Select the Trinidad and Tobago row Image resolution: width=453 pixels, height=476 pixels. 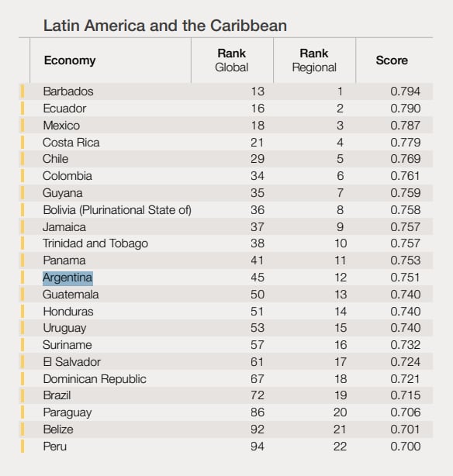(x=226, y=243)
